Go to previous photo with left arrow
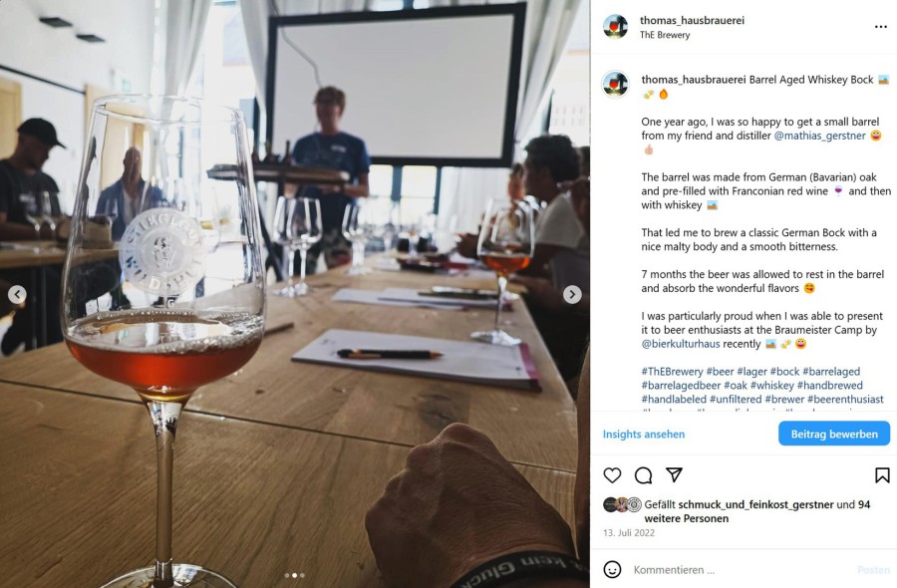 point(17,295)
